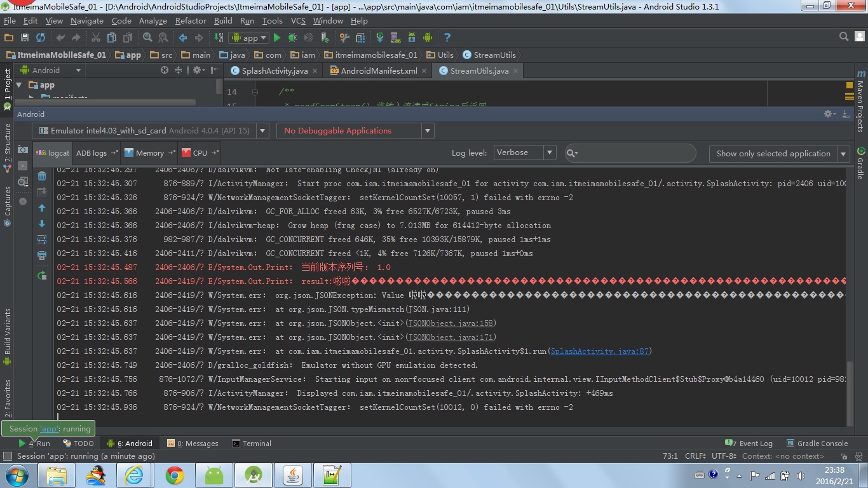This screenshot has height=488, width=868.
Task: Click the Save All toolbar icon
Action: pos(25,37)
